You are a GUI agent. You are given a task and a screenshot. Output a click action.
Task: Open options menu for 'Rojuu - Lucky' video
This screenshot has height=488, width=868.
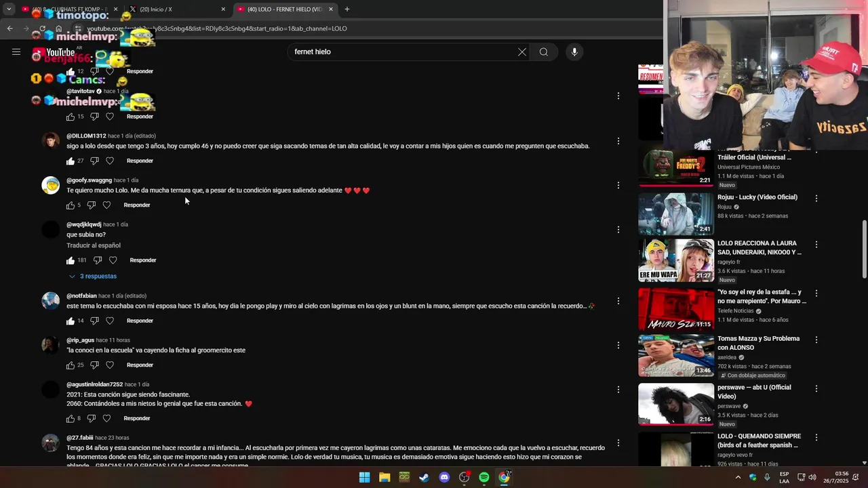point(816,199)
